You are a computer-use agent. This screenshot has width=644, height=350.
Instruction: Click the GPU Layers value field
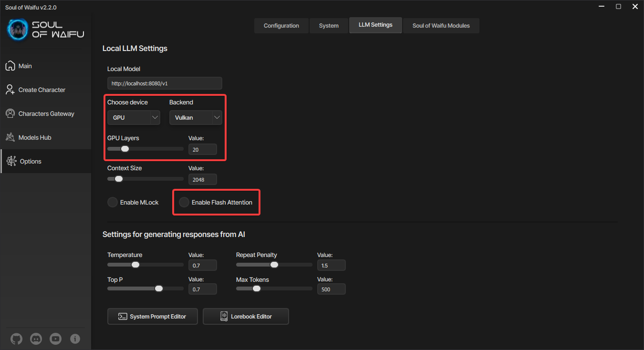(x=203, y=149)
